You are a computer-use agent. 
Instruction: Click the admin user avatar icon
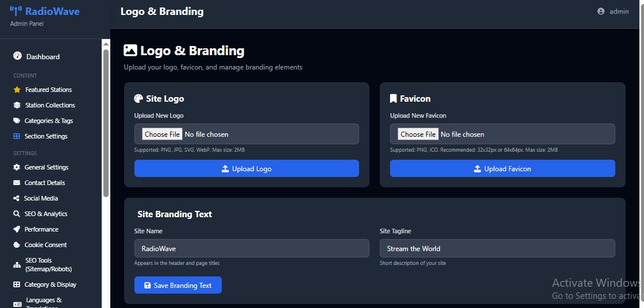click(x=601, y=11)
